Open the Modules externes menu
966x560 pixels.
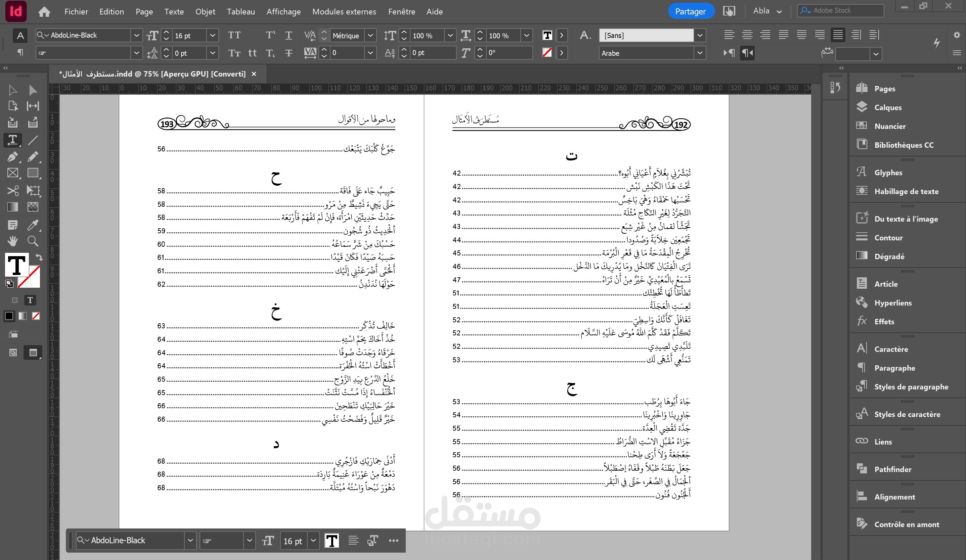point(344,11)
